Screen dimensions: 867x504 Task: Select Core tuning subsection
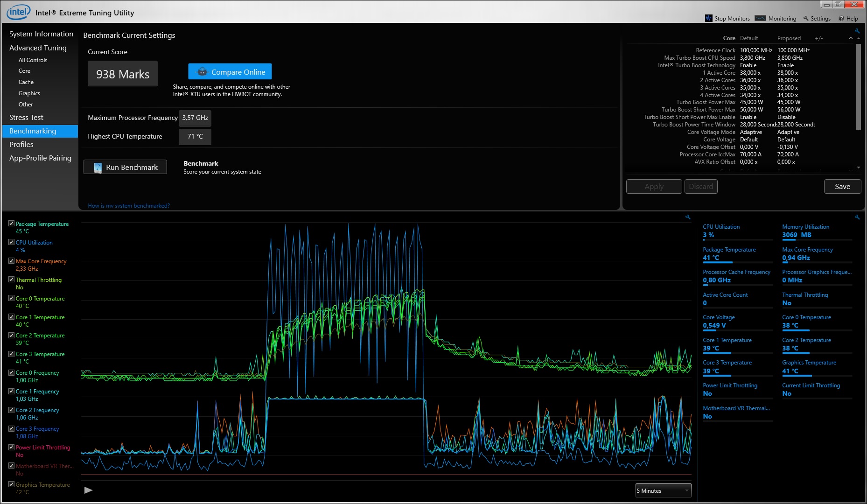coord(24,71)
